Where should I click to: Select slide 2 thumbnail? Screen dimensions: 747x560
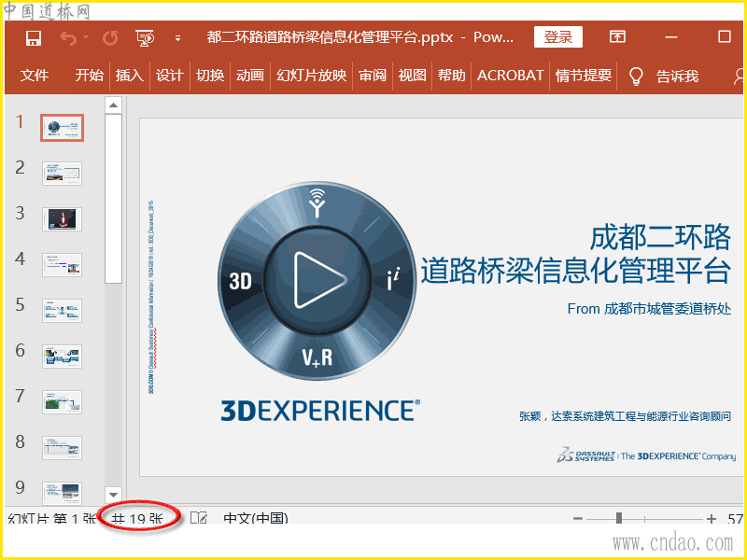[x=63, y=174]
